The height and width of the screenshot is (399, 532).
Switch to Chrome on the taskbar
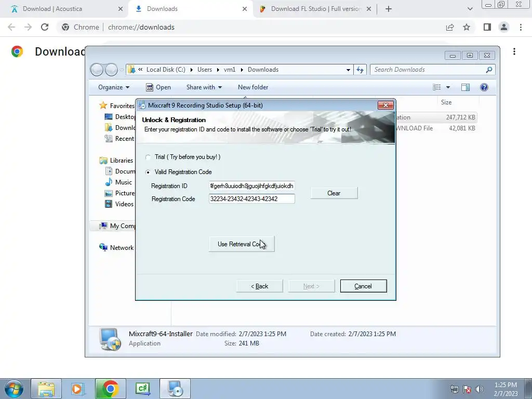pyautogui.click(x=110, y=389)
